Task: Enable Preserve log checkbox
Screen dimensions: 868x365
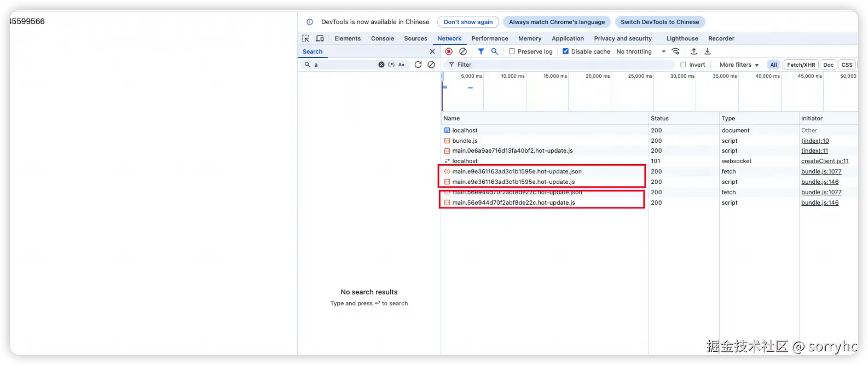Action: click(512, 51)
